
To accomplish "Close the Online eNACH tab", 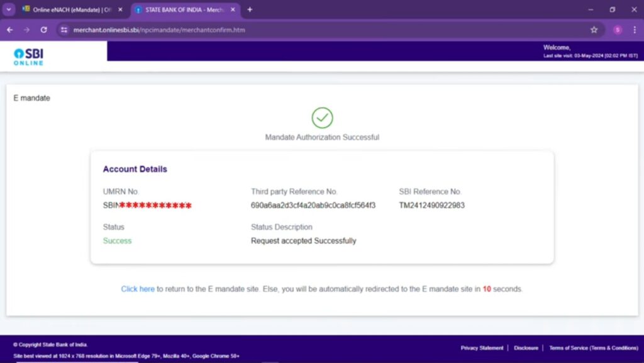I will coord(120,9).
